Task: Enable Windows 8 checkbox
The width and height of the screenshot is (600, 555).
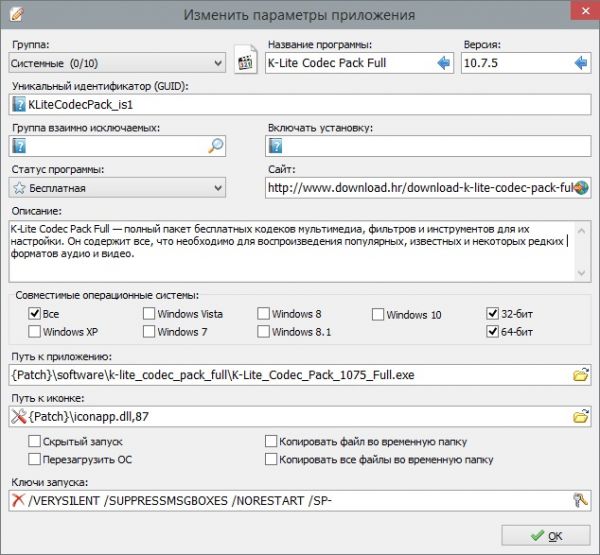Action: coord(263,313)
